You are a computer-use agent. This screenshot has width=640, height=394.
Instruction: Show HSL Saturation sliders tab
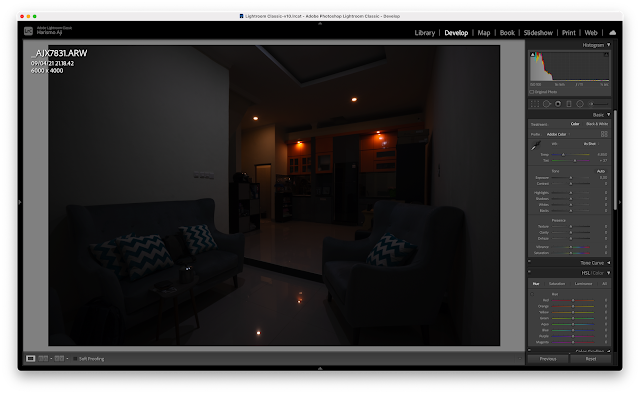click(x=557, y=284)
